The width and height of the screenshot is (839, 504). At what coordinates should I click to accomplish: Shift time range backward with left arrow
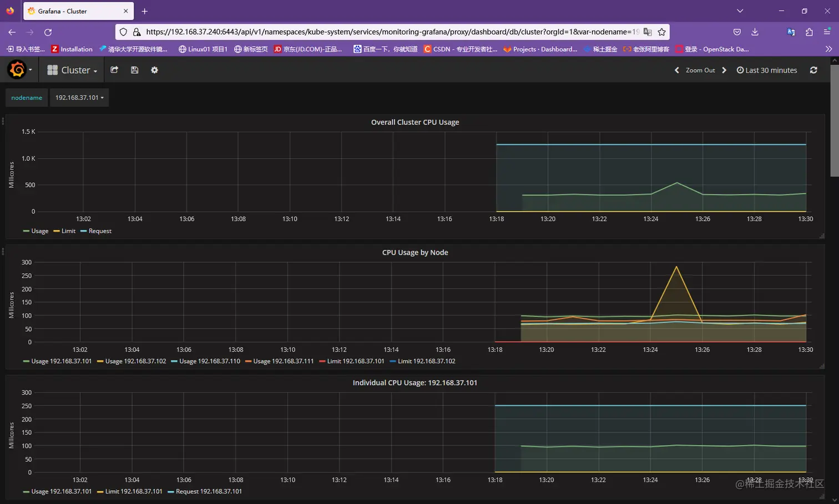coord(676,70)
